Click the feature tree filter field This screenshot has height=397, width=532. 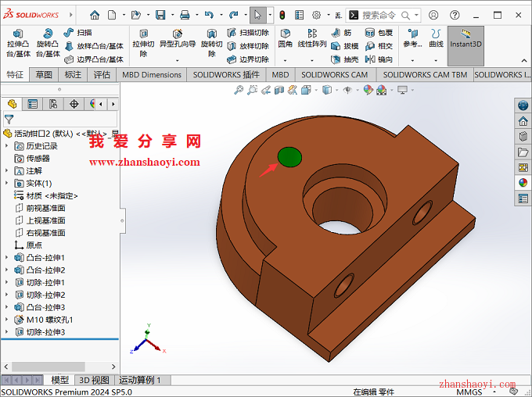(x=60, y=120)
